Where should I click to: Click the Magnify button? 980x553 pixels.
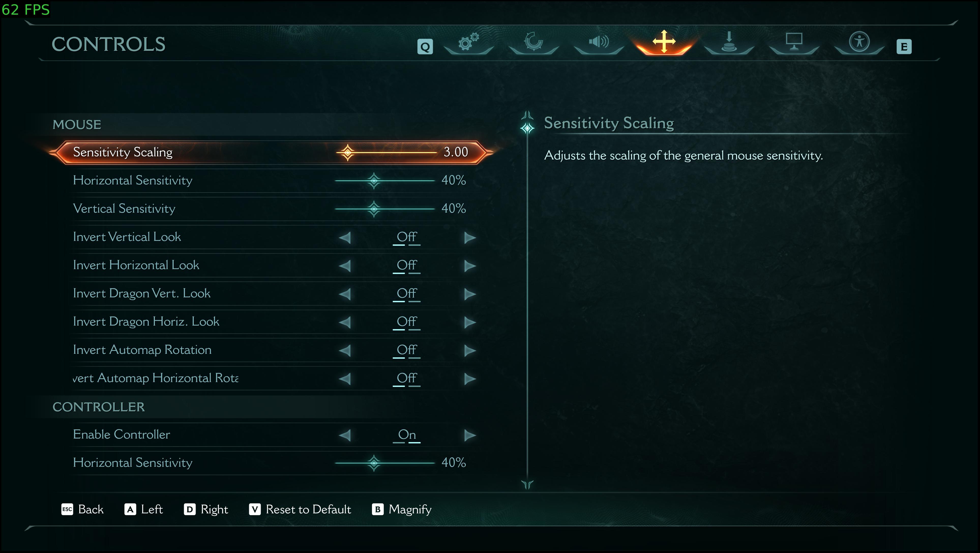coord(402,509)
